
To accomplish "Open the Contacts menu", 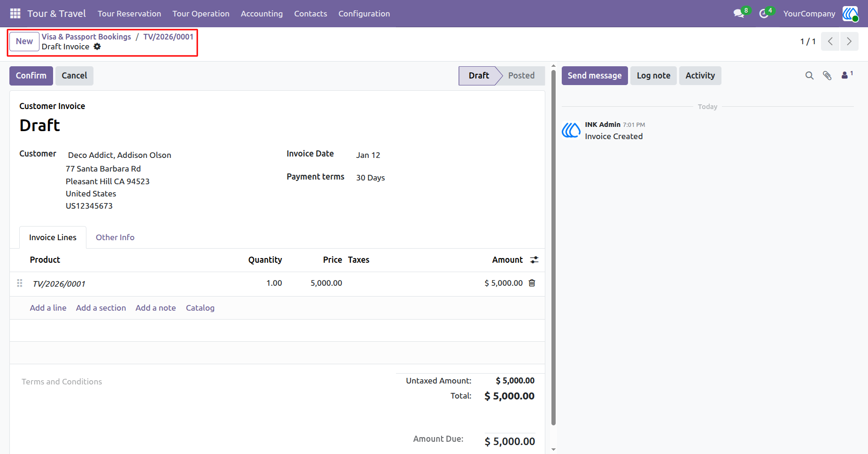I will pos(310,14).
